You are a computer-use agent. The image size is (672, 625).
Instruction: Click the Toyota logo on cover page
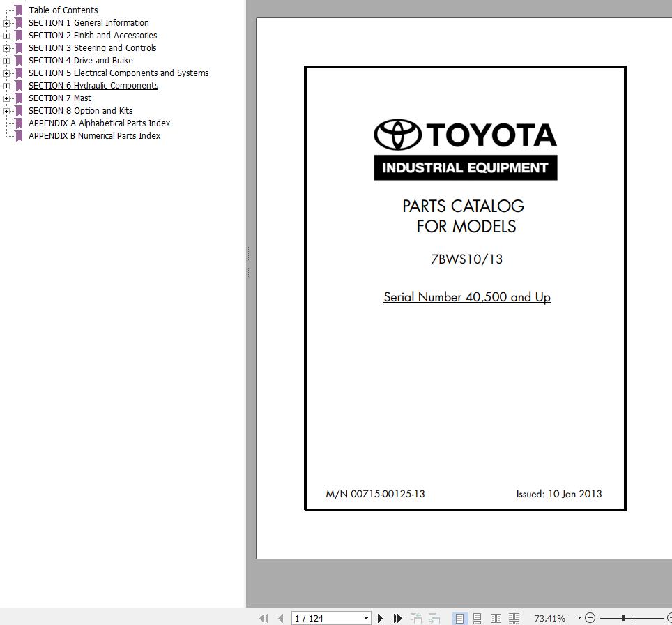click(x=465, y=135)
